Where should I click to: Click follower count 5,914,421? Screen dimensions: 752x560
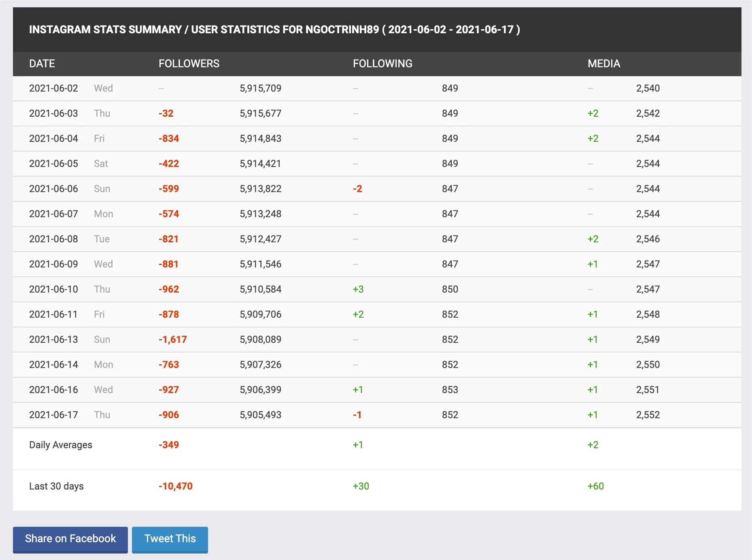[260, 163]
